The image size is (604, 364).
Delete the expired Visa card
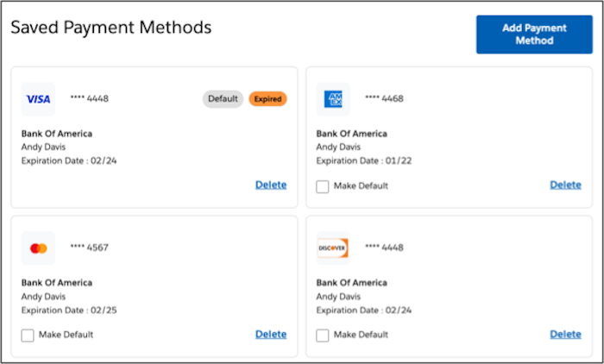(x=271, y=185)
